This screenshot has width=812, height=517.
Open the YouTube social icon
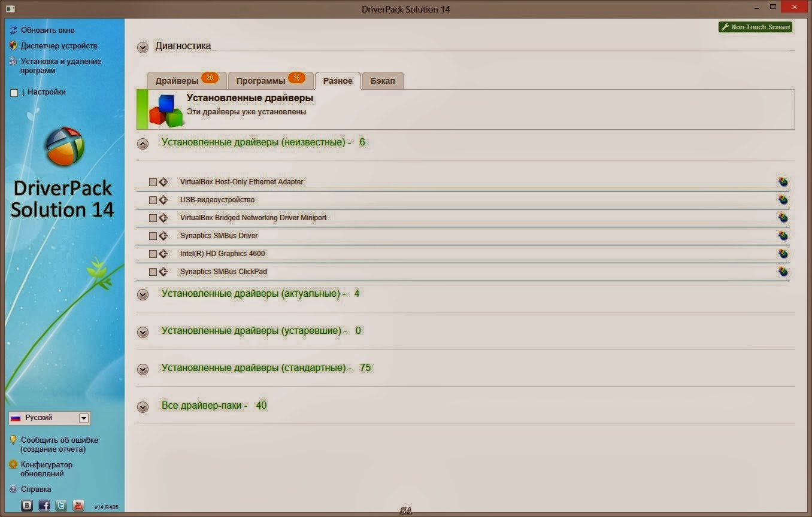78,505
